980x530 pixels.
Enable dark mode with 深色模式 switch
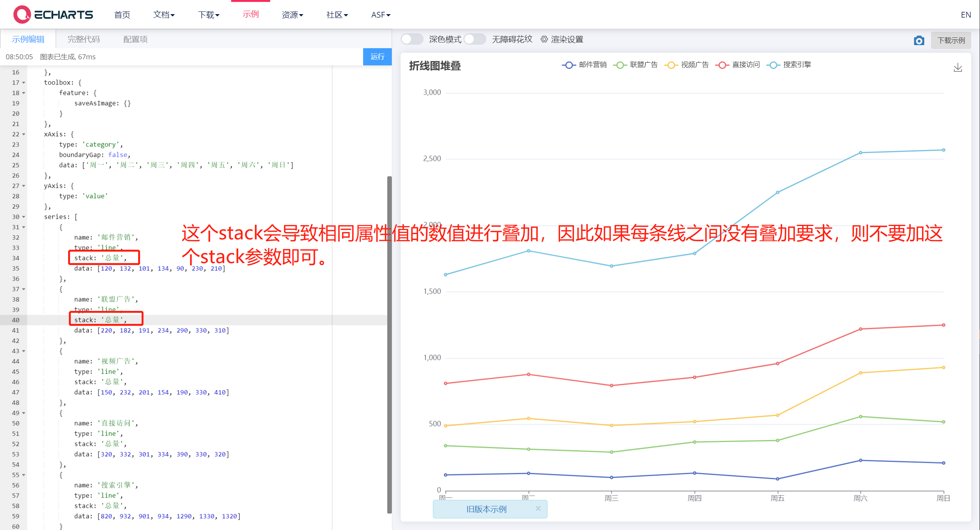click(411, 39)
